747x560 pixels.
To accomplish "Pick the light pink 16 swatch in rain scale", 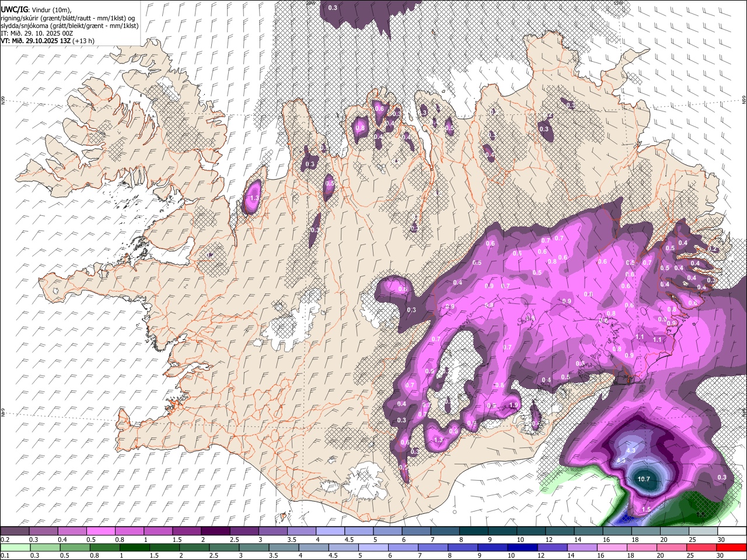I will point(612,547).
